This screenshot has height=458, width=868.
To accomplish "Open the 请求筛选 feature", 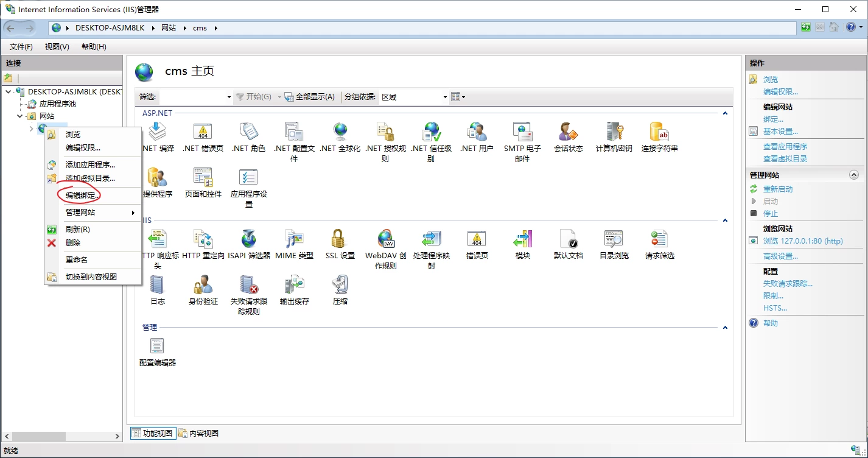I will pyautogui.click(x=659, y=244).
